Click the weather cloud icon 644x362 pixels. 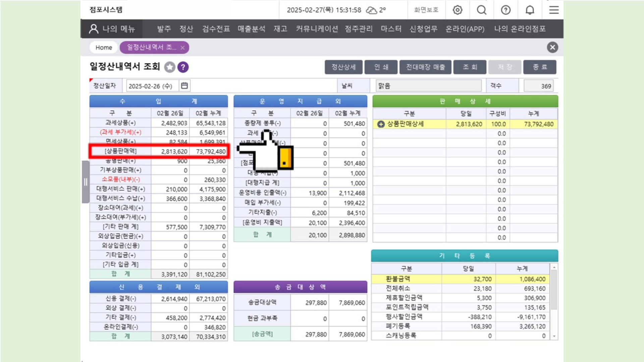371,10
